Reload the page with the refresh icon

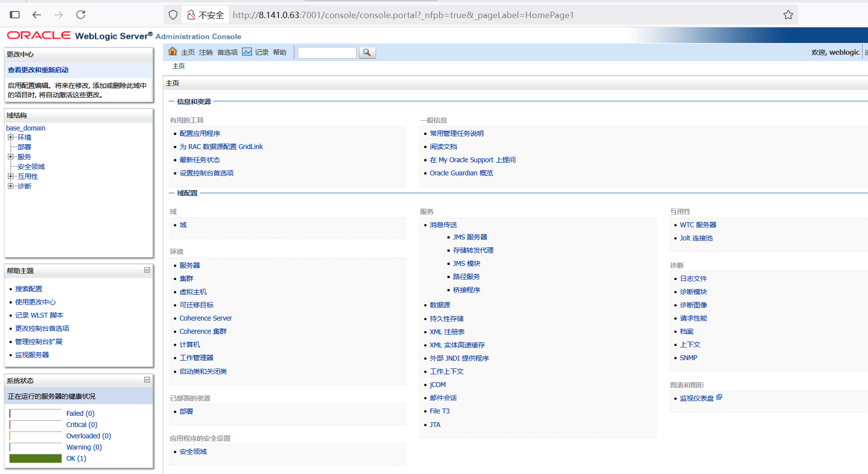tap(81, 15)
